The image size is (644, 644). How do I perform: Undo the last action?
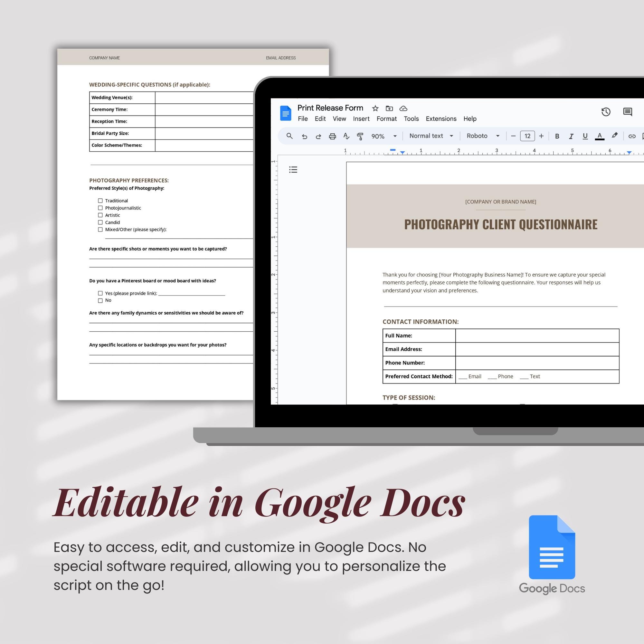click(x=304, y=136)
